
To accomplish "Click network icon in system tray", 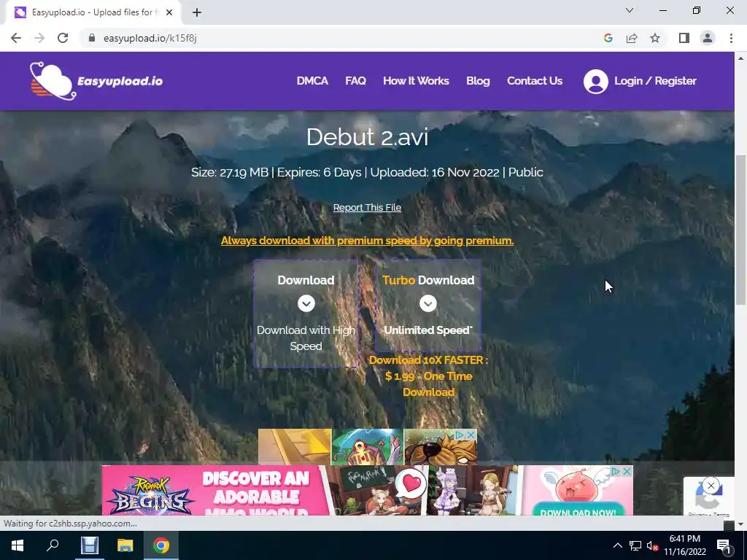I will point(635,545).
